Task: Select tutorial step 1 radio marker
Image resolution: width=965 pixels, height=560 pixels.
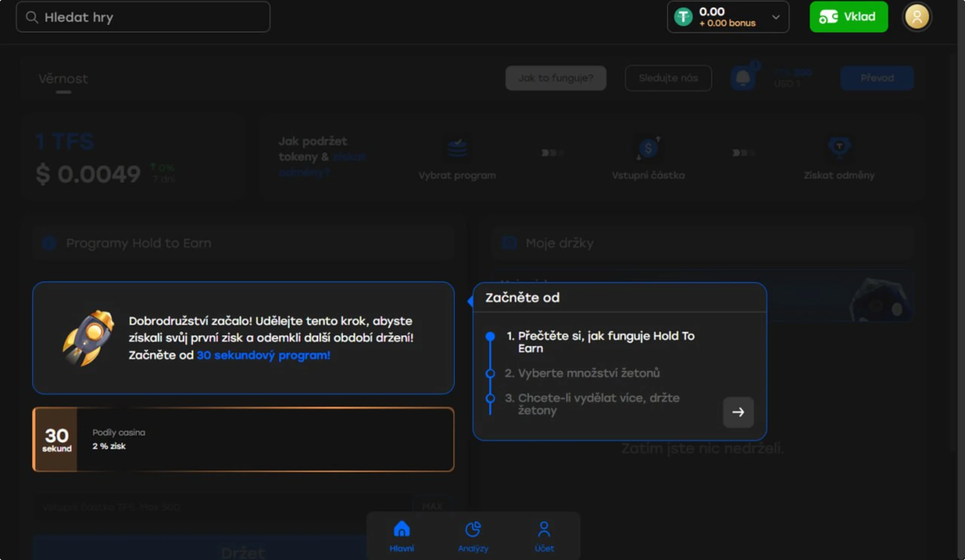Action: coord(490,337)
